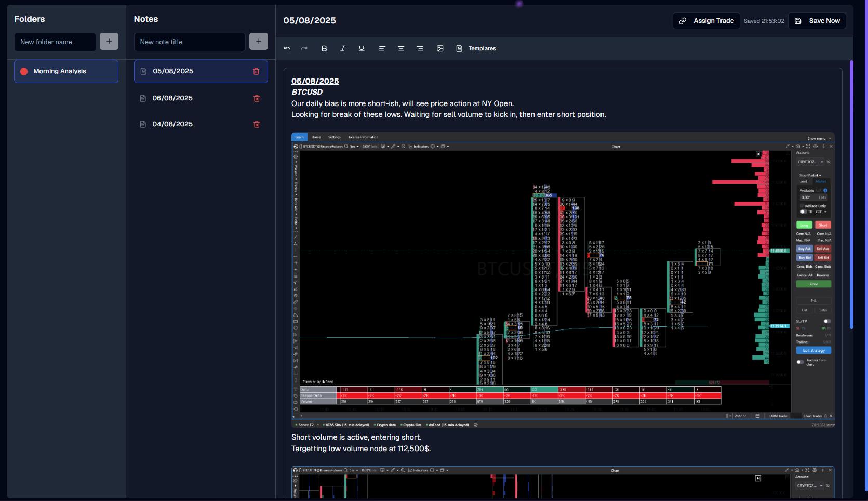Align text to the right

tap(420, 48)
